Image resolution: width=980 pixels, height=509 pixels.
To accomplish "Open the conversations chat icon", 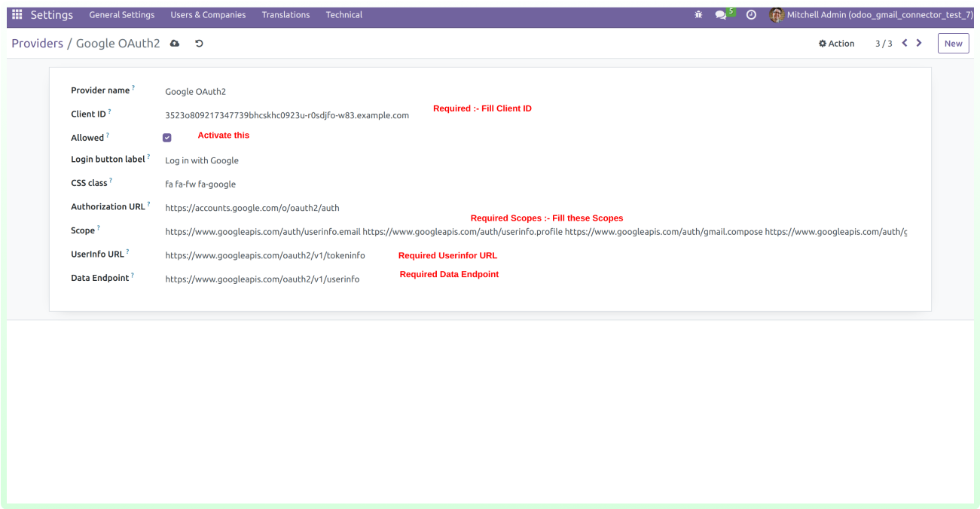I will coord(722,15).
